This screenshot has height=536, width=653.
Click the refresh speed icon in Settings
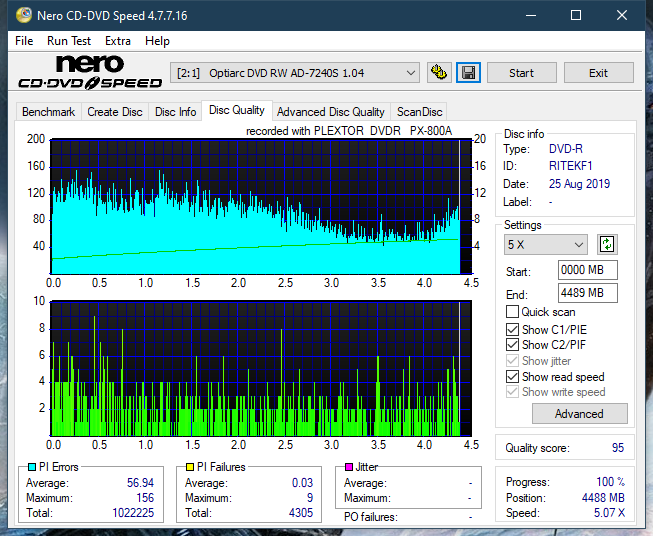[607, 244]
